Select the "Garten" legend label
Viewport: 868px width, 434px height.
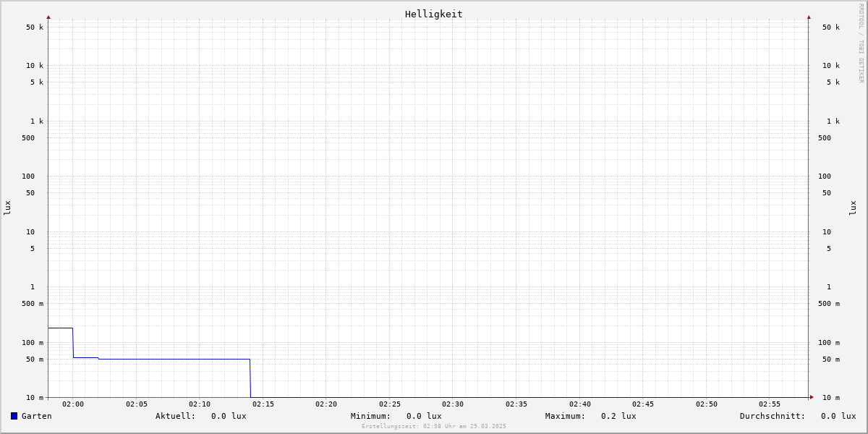tap(37, 416)
